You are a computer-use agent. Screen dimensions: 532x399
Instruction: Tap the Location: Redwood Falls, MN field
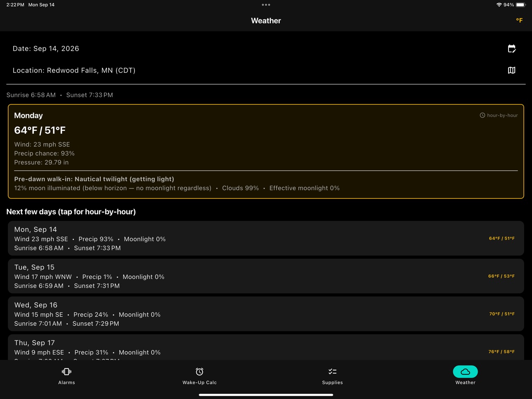[266, 70]
